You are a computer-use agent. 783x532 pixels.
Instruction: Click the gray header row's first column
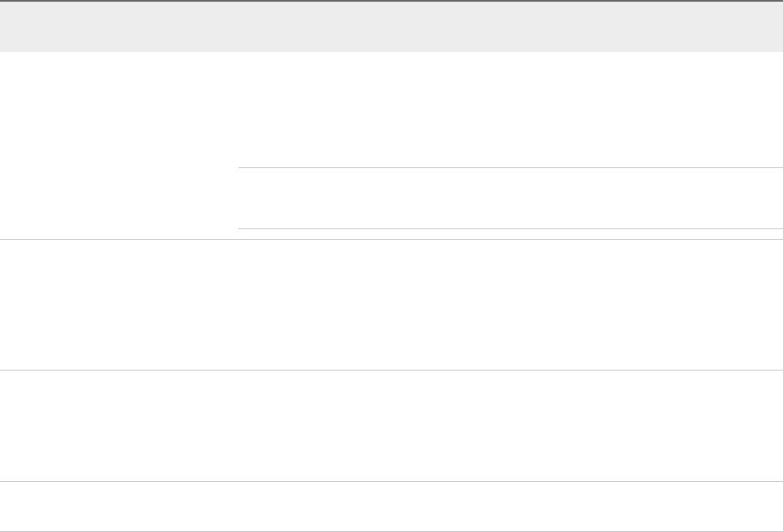coord(119,27)
